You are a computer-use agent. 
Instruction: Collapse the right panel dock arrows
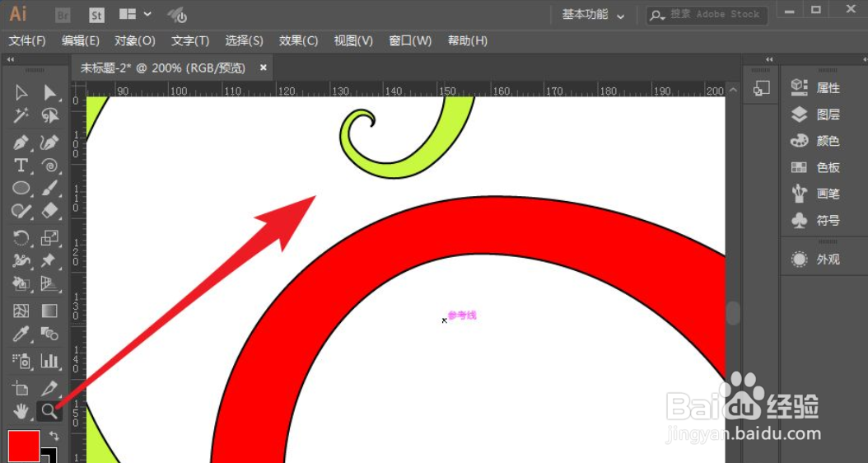[x=864, y=58]
